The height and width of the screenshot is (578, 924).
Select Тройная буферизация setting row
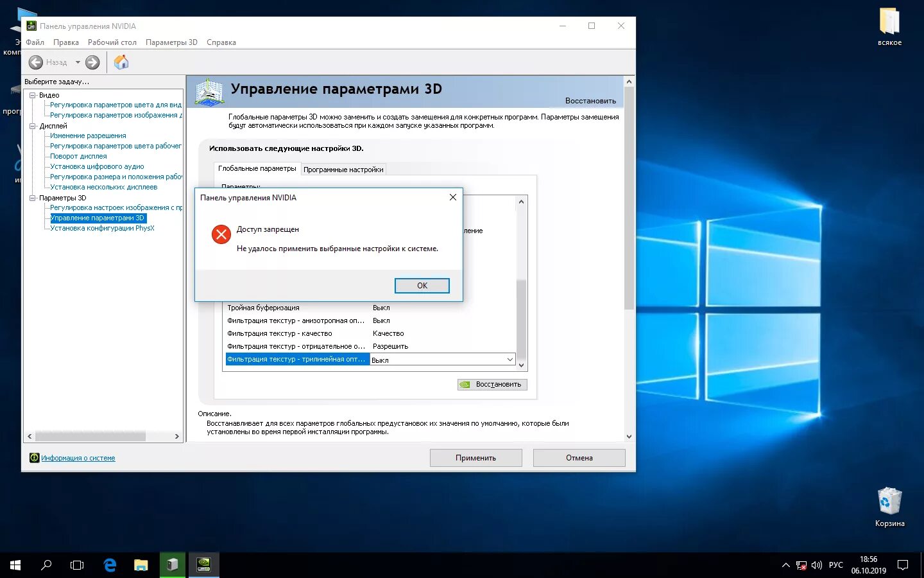(370, 308)
